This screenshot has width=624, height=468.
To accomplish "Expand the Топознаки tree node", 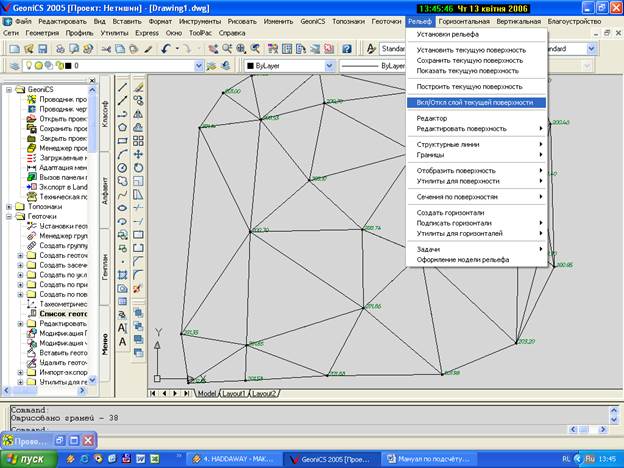I will pyautogui.click(x=9, y=207).
